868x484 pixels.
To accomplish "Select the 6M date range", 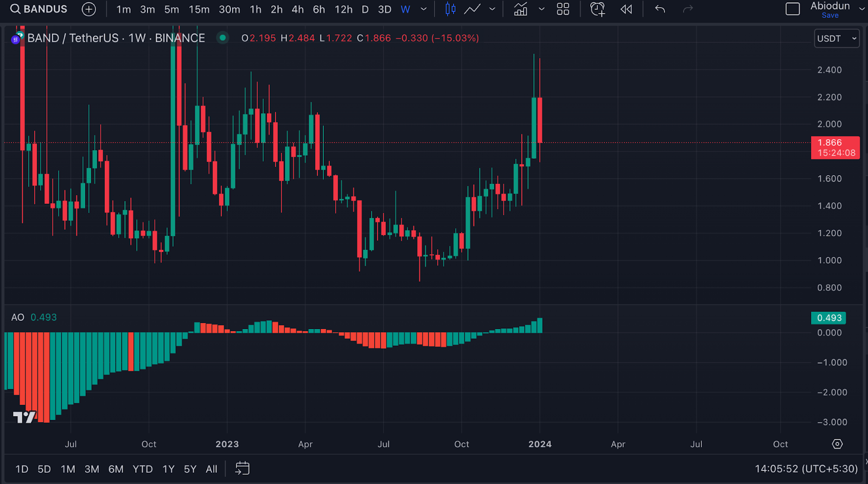I will (116, 469).
